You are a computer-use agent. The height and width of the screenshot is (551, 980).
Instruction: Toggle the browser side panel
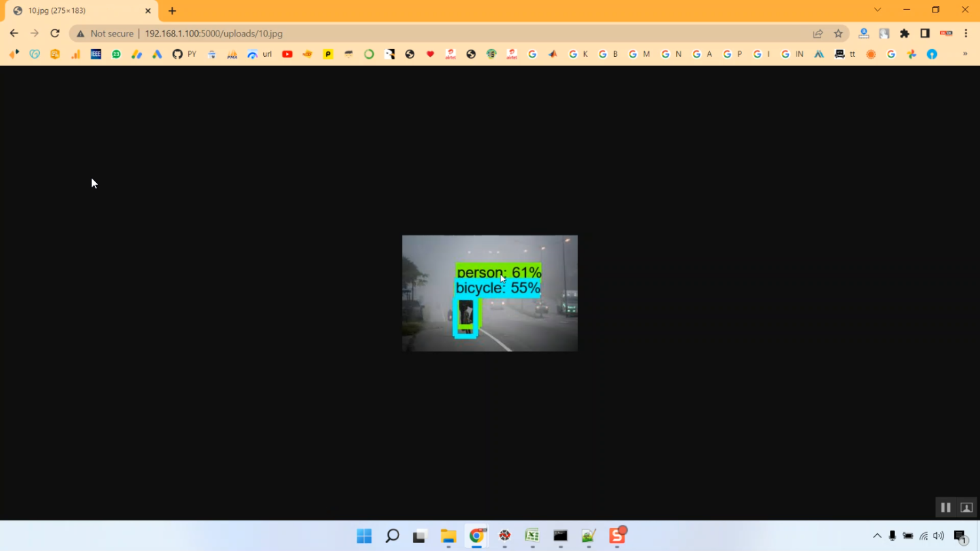point(925,33)
